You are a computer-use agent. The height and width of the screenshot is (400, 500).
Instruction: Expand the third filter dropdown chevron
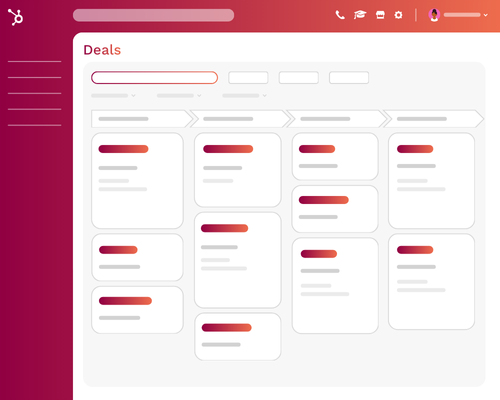(x=264, y=96)
